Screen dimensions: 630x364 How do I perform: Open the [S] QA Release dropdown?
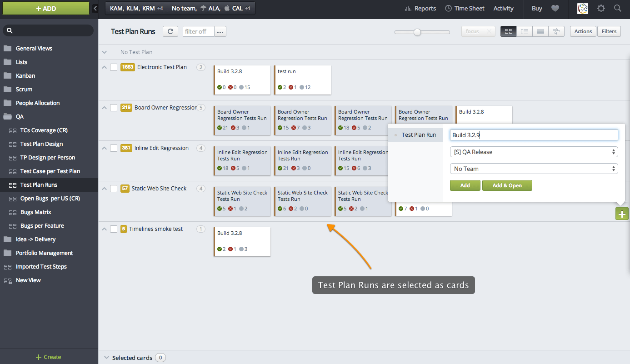pyautogui.click(x=534, y=151)
